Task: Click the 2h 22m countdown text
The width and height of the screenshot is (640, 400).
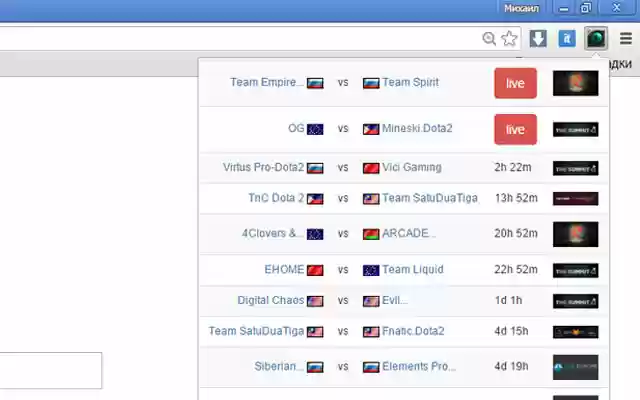Action: tap(513, 167)
